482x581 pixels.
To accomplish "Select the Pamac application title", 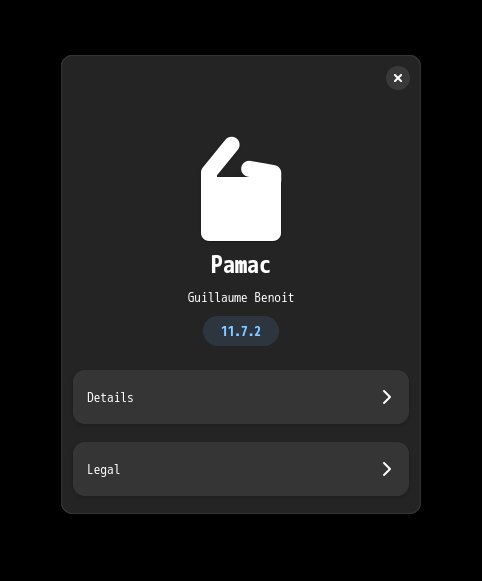I will pyautogui.click(x=241, y=265).
